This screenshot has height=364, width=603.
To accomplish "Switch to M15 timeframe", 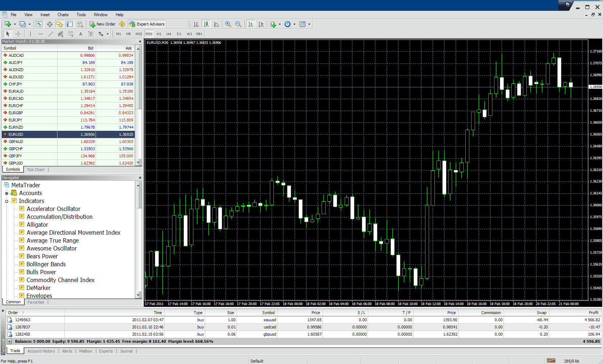I will coord(139,34).
